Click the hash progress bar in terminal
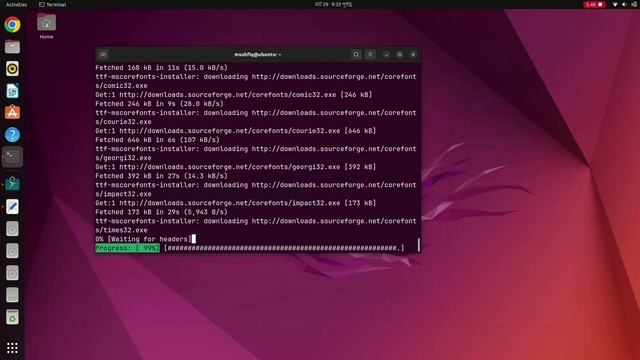The image size is (640, 360). tap(284, 248)
